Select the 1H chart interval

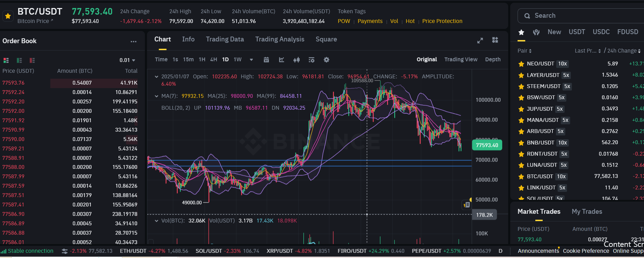pos(202,60)
